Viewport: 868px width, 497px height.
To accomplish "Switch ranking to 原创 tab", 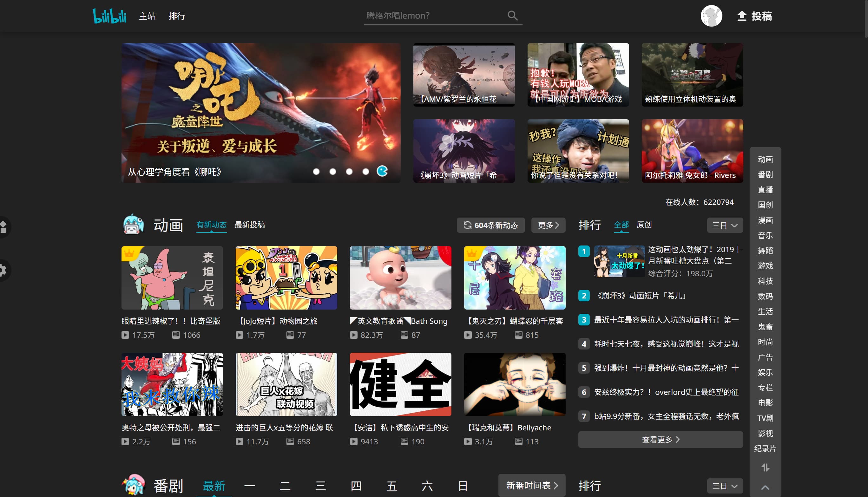I will pos(644,225).
